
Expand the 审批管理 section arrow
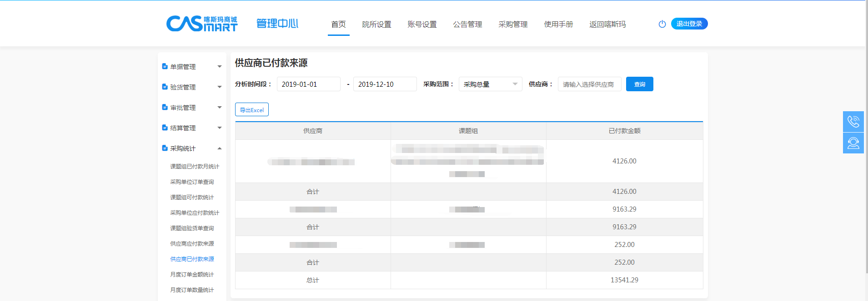point(220,108)
